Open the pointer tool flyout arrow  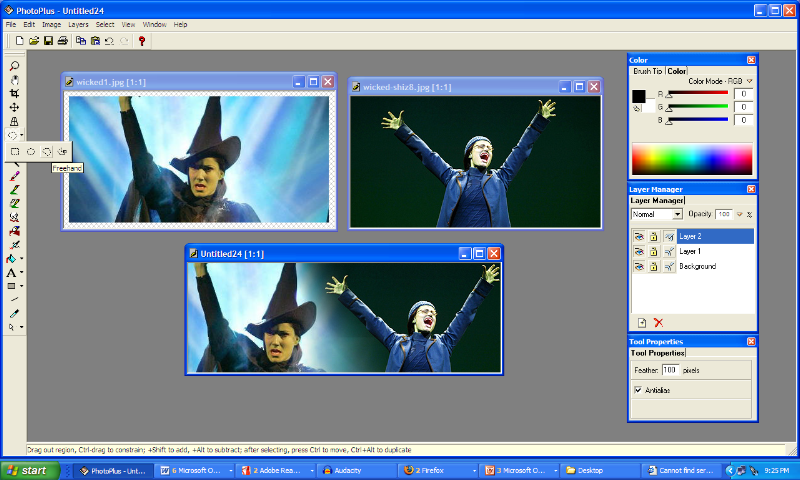coord(21,327)
